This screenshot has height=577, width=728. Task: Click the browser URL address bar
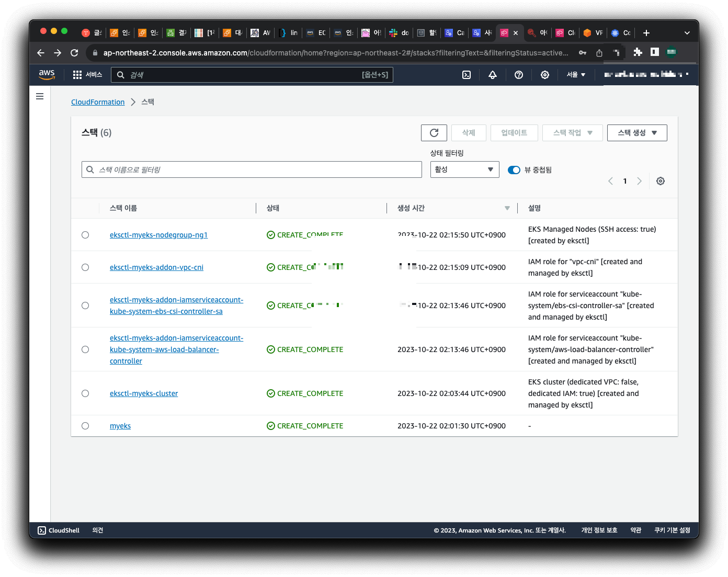(335, 53)
